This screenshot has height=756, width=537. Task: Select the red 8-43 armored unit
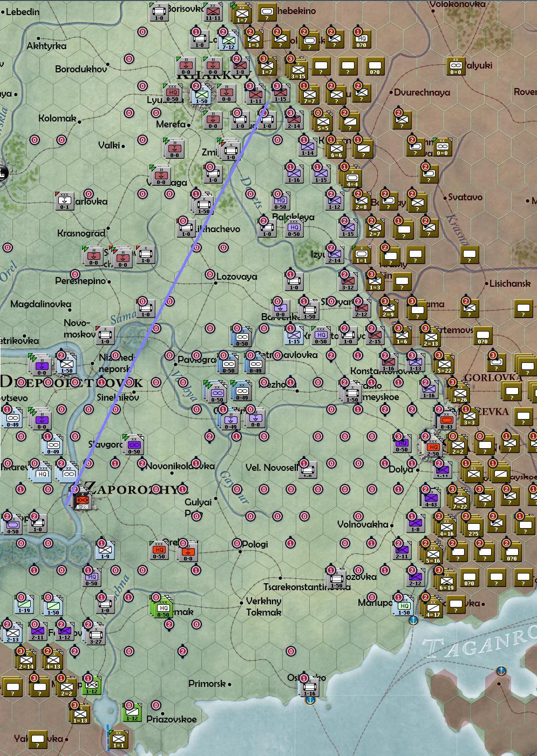click(x=446, y=421)
